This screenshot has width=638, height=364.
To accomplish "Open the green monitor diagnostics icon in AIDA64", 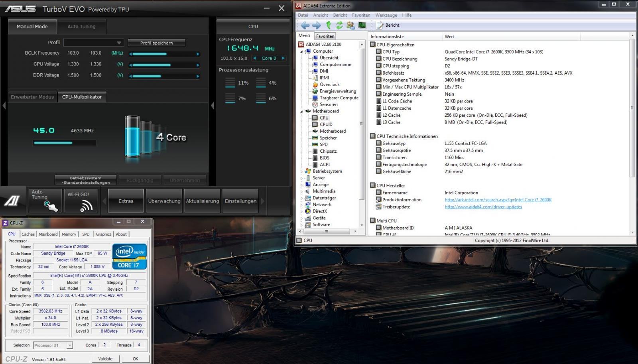I will coord(362,25).
